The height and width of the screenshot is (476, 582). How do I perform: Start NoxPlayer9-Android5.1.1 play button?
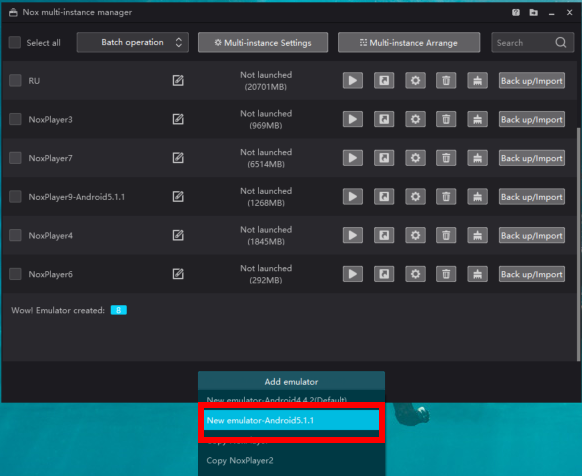(x=353, y=196)
